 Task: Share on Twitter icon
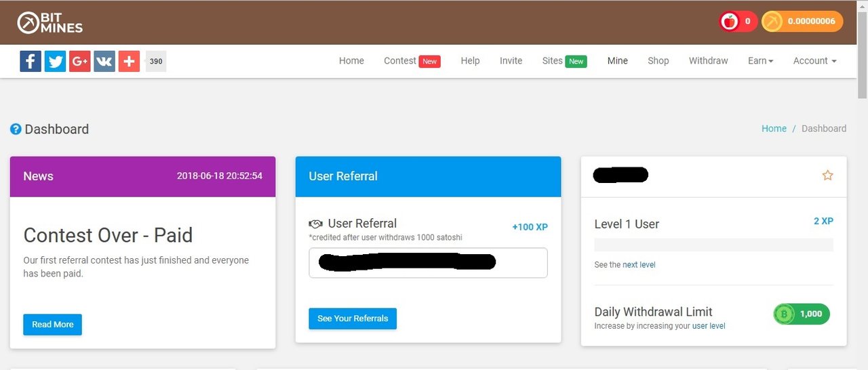tap(55, 61)
